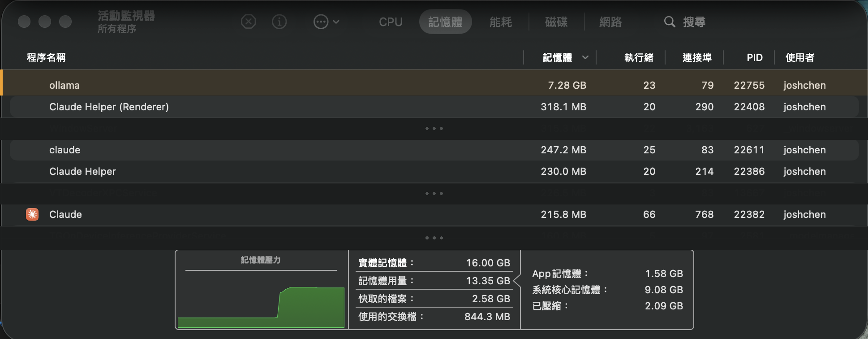Click the 活動監視器 window title
The width and height of the screenshot is (868, 339).
click(x=126, y=16)
